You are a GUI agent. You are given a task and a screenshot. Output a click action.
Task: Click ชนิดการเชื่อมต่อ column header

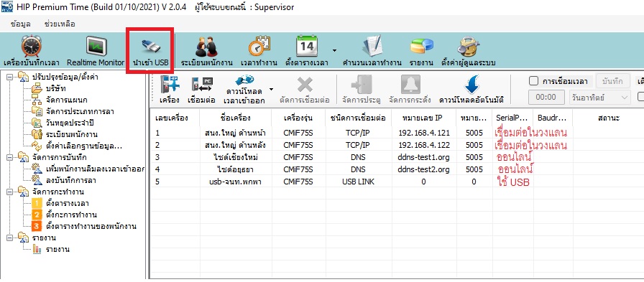point(358,118)
